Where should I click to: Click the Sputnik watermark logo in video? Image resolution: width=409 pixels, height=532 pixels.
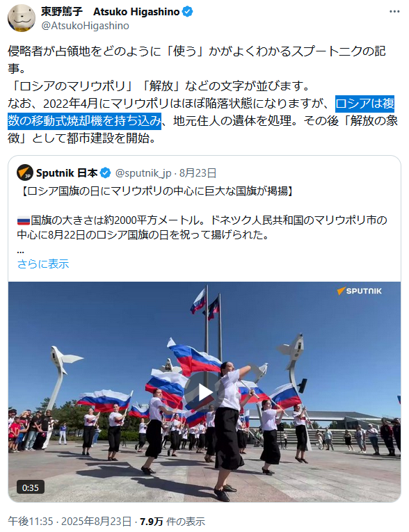[x=359, y=291]
